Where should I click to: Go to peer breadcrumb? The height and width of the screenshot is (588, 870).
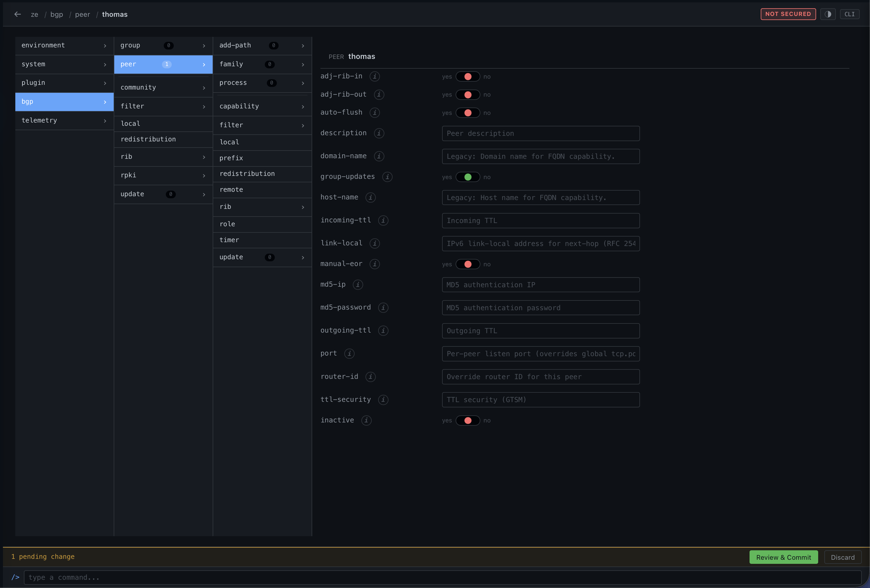tap(82, 14)
